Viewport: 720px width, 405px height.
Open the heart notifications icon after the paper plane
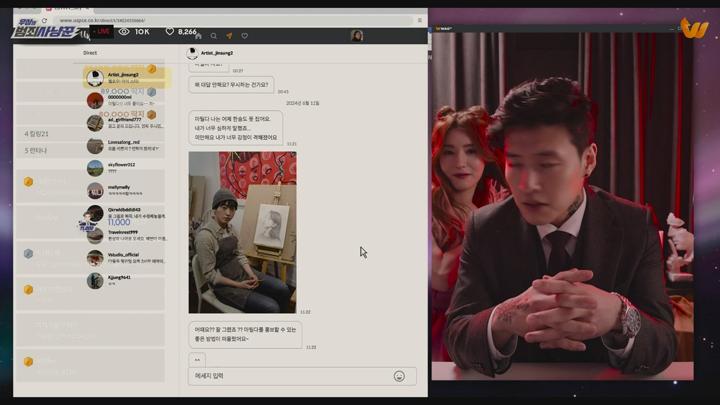245,35
